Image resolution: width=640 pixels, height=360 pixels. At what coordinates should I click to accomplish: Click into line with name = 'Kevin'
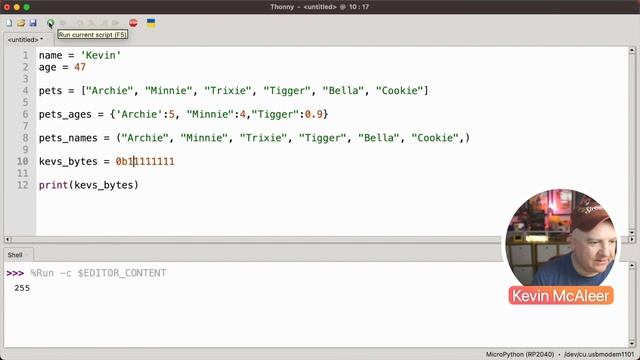click(x=80, y=55)
